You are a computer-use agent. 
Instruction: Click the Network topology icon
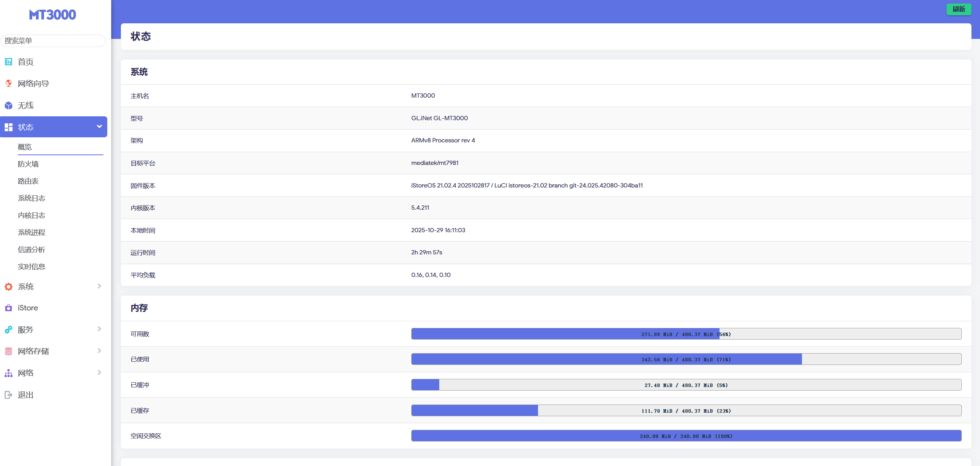tap(9, 373)
